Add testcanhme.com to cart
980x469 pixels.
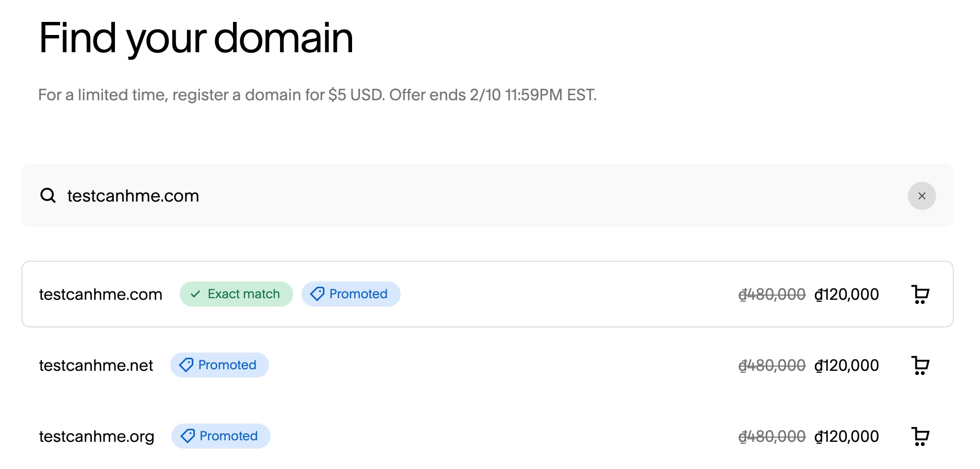click(x=920, y=295)
